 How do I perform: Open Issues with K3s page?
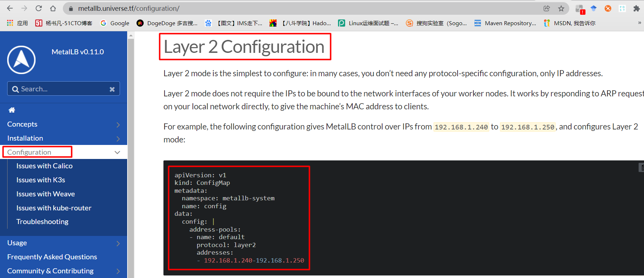[41, 180]
